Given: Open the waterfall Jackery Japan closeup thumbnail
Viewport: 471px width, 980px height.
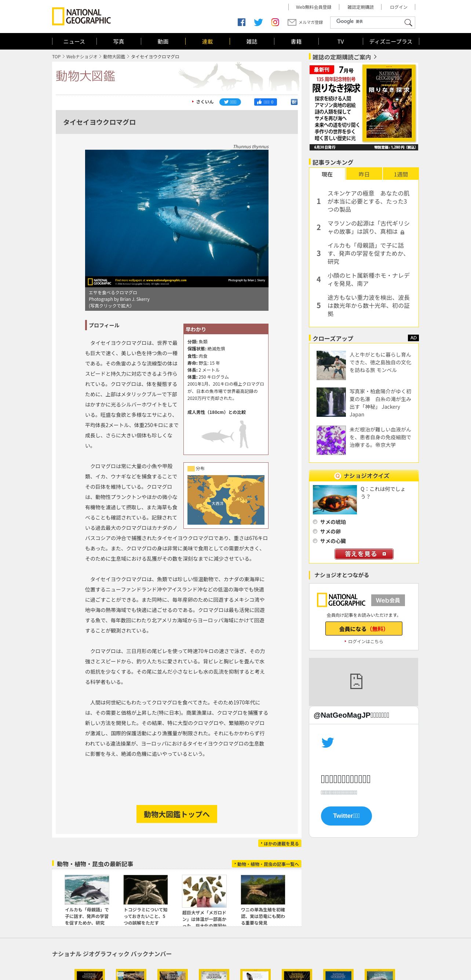Looking at the screenshot, I should (331, 402).
